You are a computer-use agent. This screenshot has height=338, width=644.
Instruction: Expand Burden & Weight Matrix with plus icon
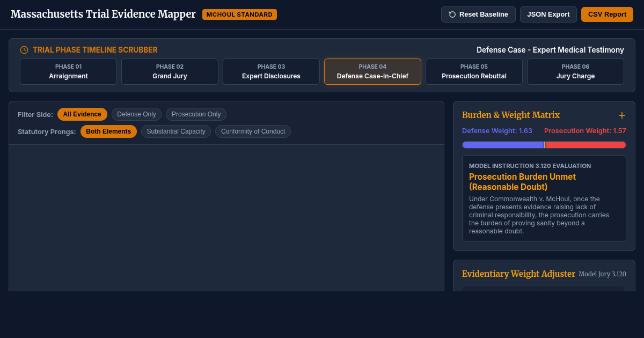click(622, 115)
